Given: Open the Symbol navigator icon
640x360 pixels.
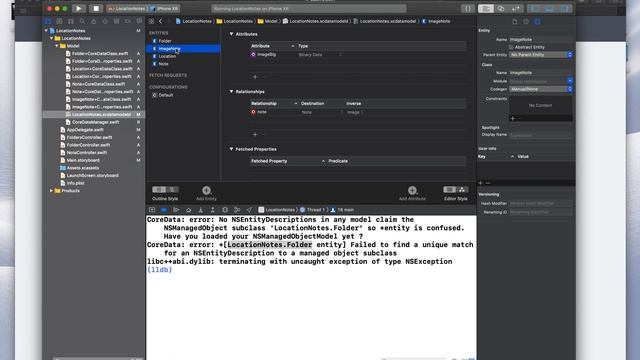Looking at the screenshot, I should pos(71,21).
